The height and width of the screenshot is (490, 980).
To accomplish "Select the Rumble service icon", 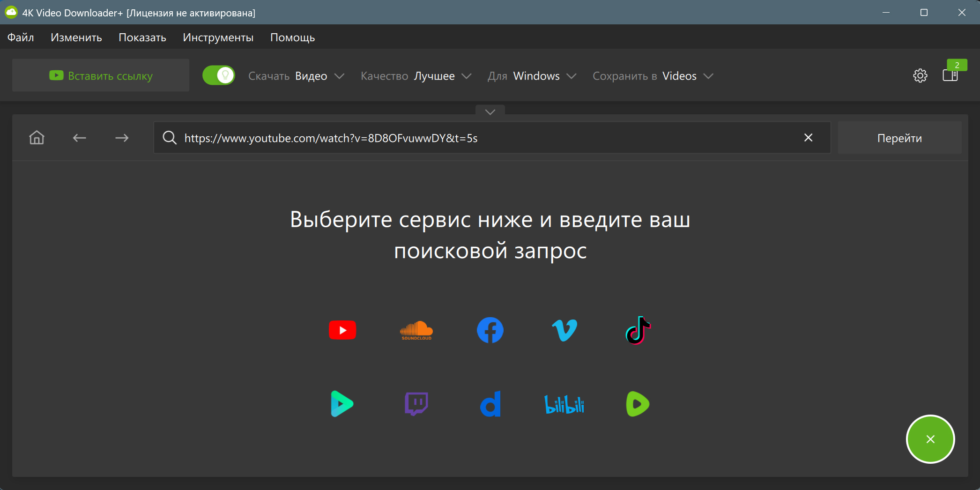I will pos(638,404).
